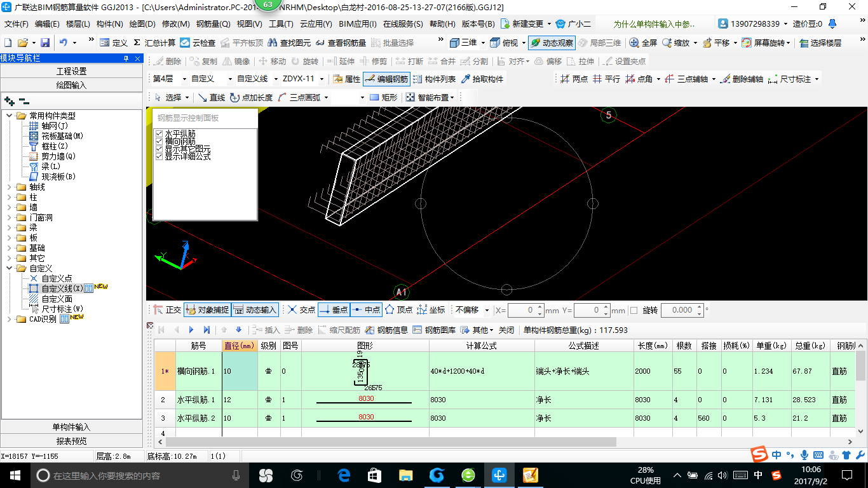Click the X coordinate input field
The image size is (868, 488).
point(525,310)
